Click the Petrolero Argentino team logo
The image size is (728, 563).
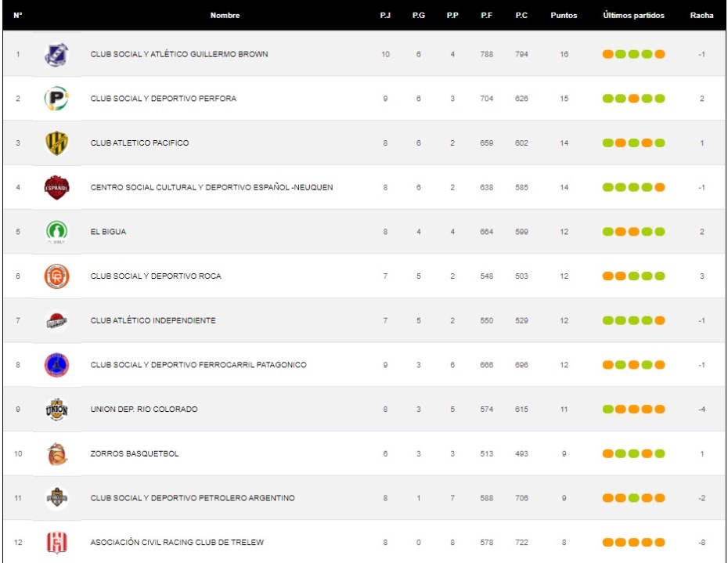coord(56,498)
